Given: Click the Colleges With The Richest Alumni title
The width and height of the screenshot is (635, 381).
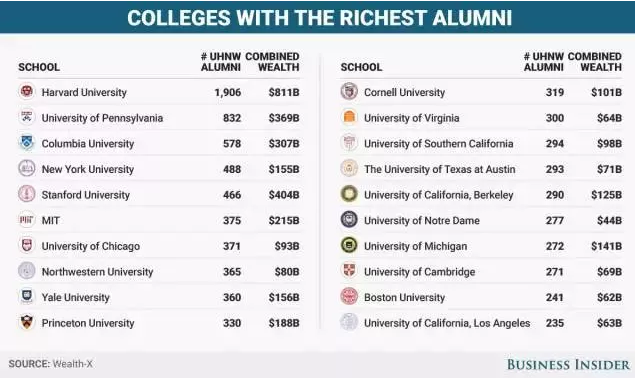Looking at the screenshot, I should [x=320, y=18].
